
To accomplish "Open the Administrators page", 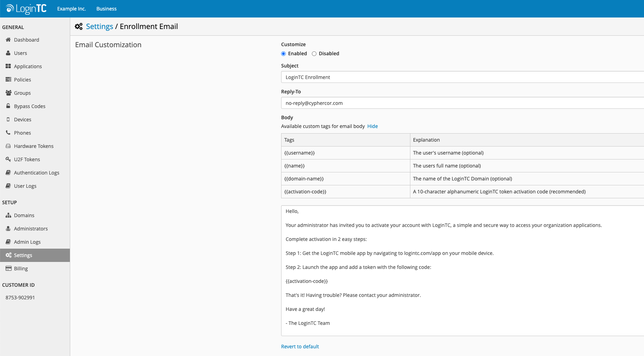I will coord(35,229).
